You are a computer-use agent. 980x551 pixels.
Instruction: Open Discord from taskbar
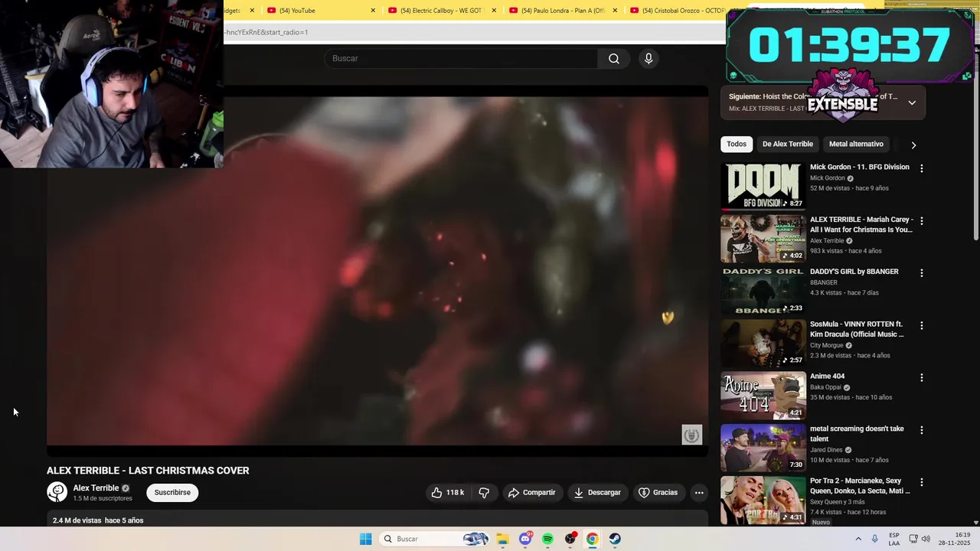point(525,539)
